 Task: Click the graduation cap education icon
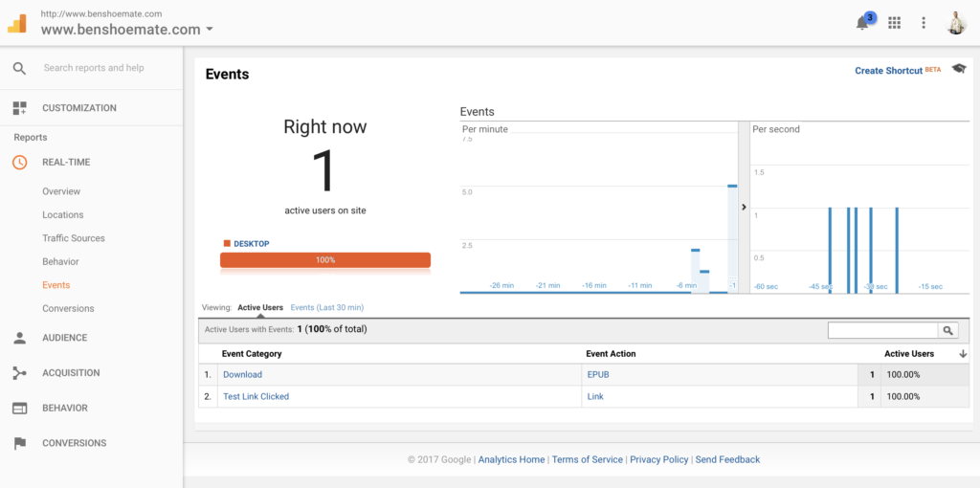coord(958,70)
